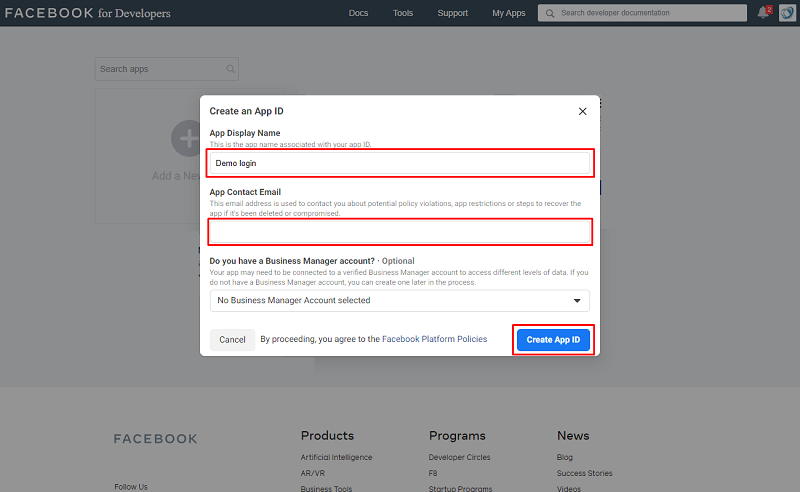Open the Developer Circles footer link
The height and width of the screenshot is (492, 800).
click(x=459, y=457)
